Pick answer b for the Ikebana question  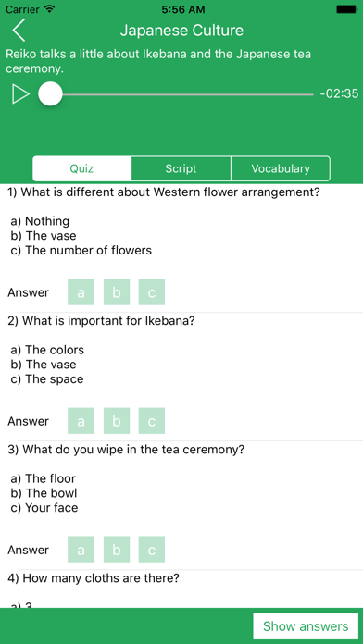pos(117,421)
